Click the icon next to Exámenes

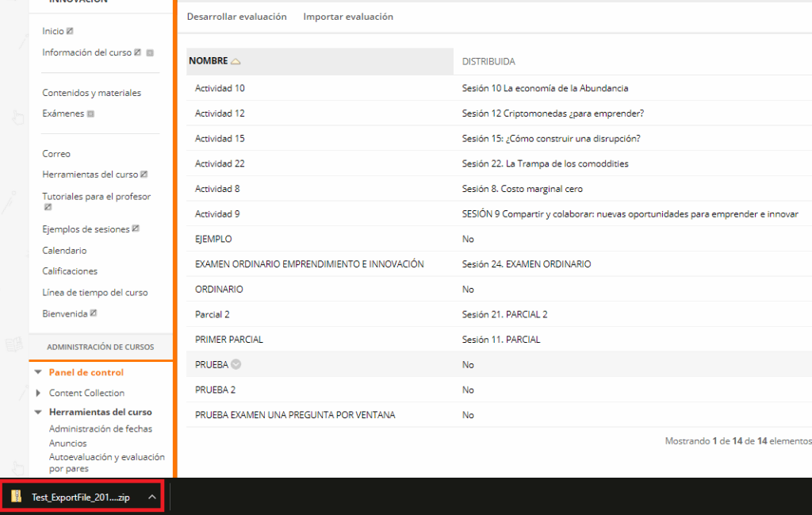(91, 114)
